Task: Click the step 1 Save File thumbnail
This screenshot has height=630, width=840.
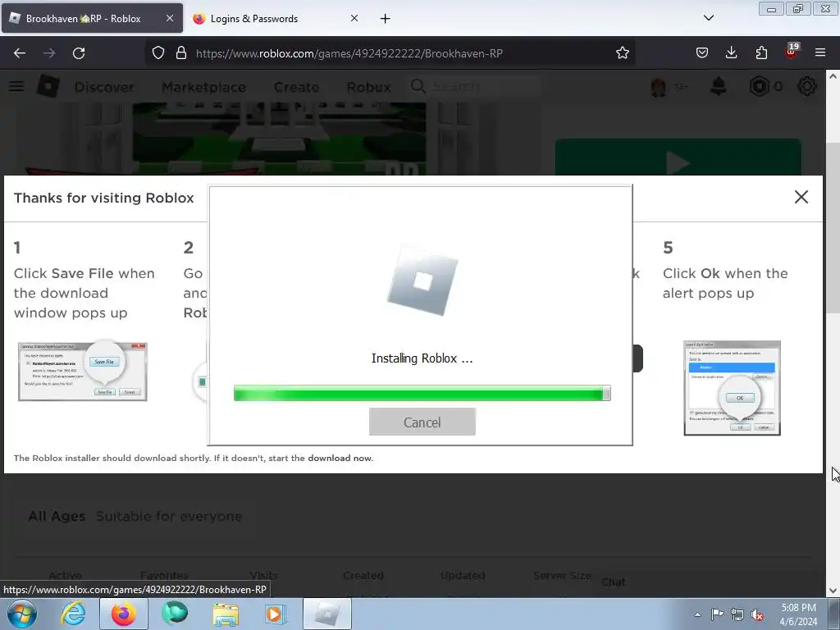Action: [83, 372]
